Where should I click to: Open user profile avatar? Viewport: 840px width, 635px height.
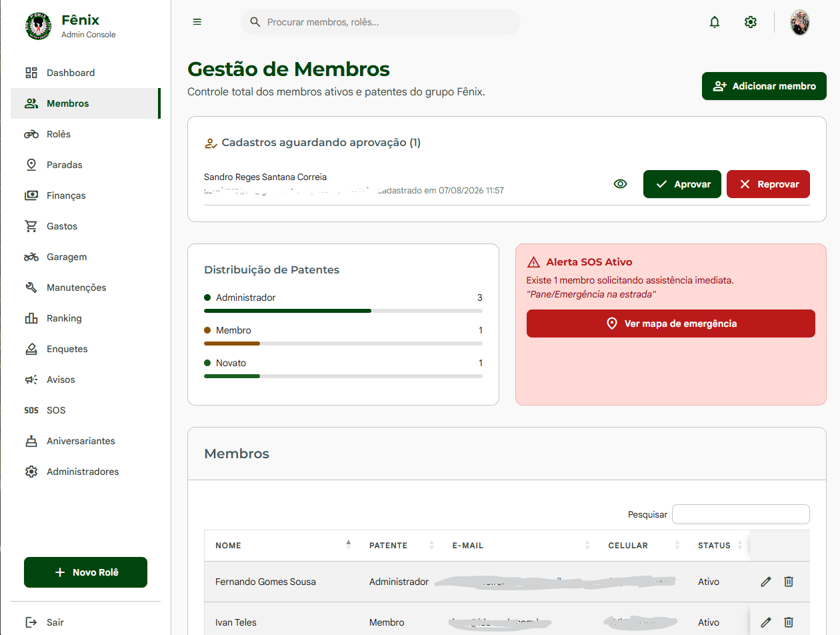tap(800, 23)
